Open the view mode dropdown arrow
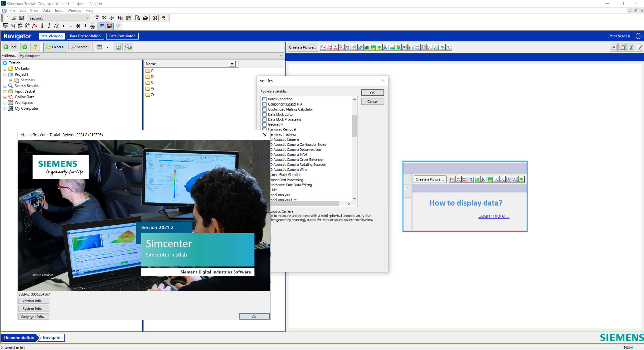This screenshot has width=644, height=350. point(108,47)
